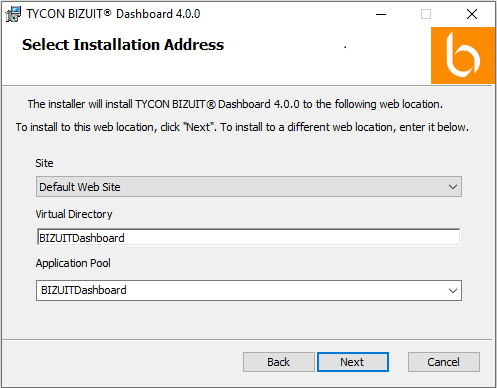Close the Dashboard installer window

(x=472, y=14)
